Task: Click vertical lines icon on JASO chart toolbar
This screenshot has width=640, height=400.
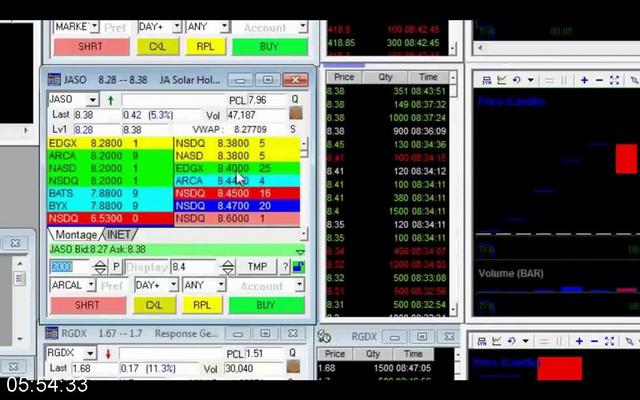Action: point(564,80)
